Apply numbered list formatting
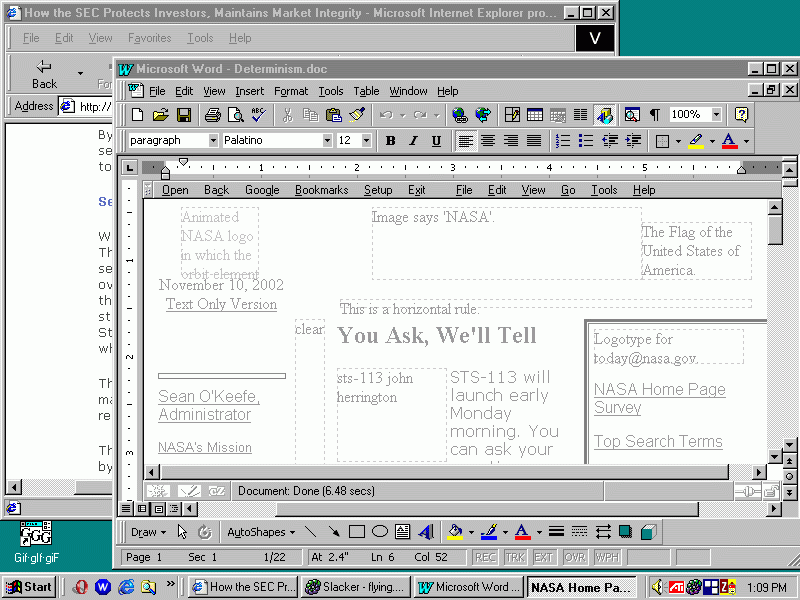 click(x=563, y=140)
